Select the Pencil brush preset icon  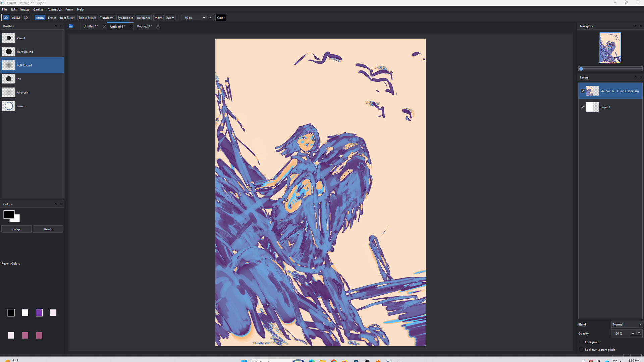(x=9, y=38)
